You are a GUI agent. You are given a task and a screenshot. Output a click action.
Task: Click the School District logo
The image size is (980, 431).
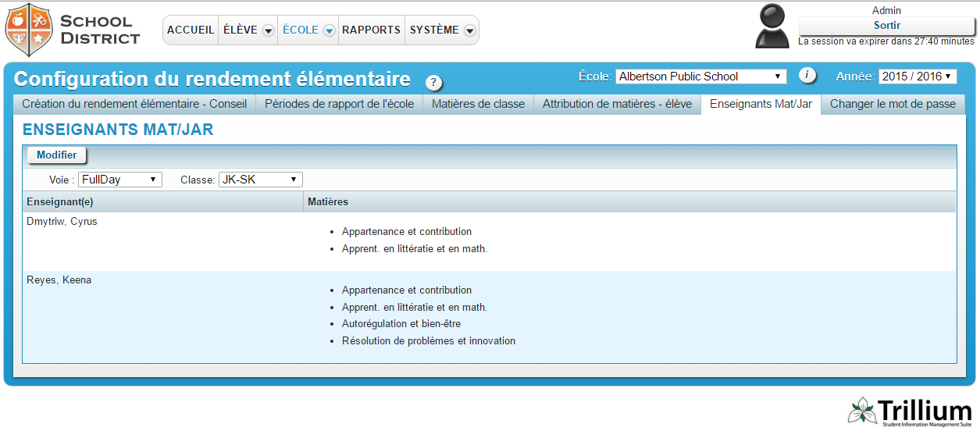coord(73,30)
